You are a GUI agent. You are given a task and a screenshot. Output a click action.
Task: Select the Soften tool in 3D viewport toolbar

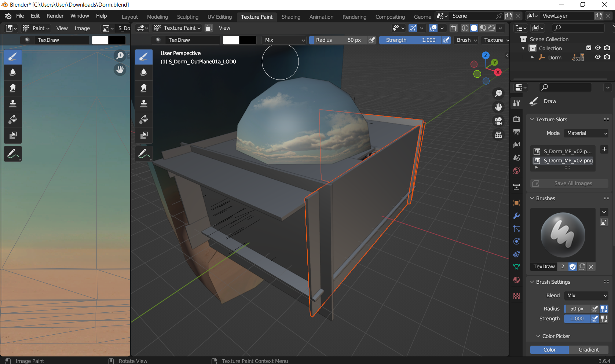tap(144, 72)
